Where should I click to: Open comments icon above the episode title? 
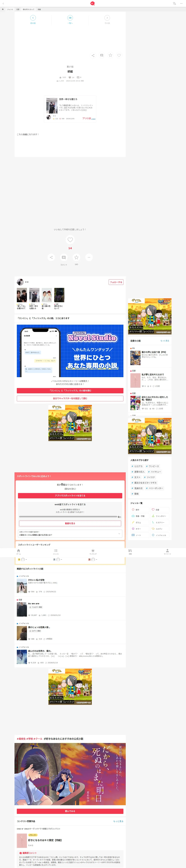[102, 55]
